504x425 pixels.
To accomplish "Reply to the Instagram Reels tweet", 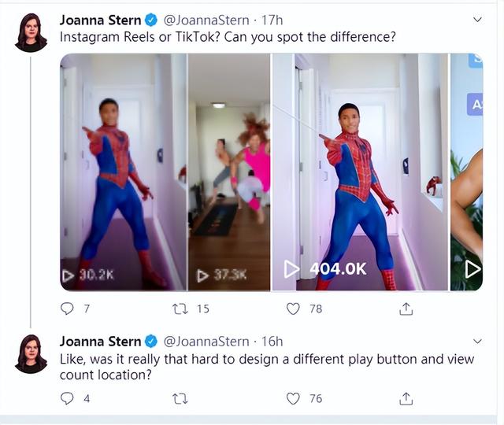I will coord(68,309).
